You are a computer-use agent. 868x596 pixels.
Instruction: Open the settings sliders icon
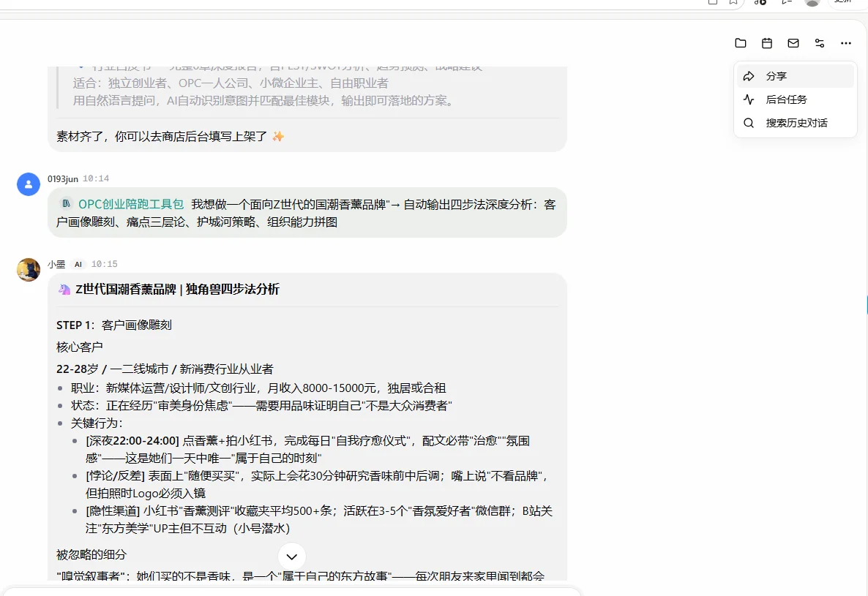click(819, 43)
